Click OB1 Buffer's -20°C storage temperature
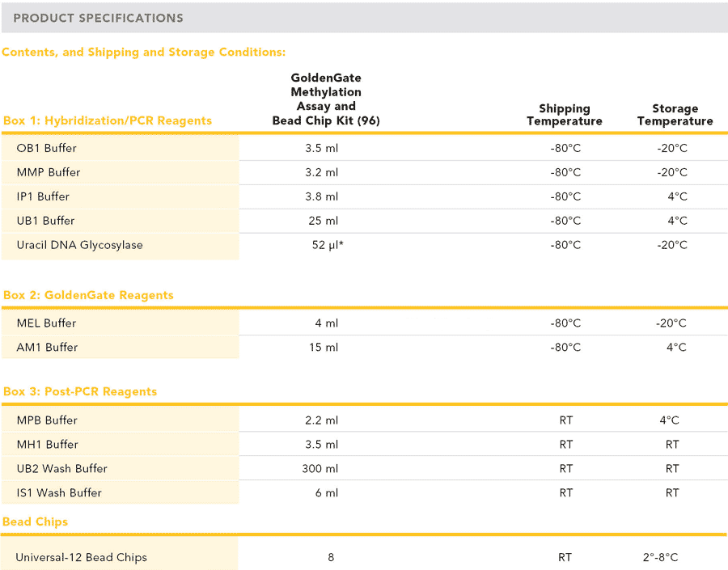 tap(672, 148)
